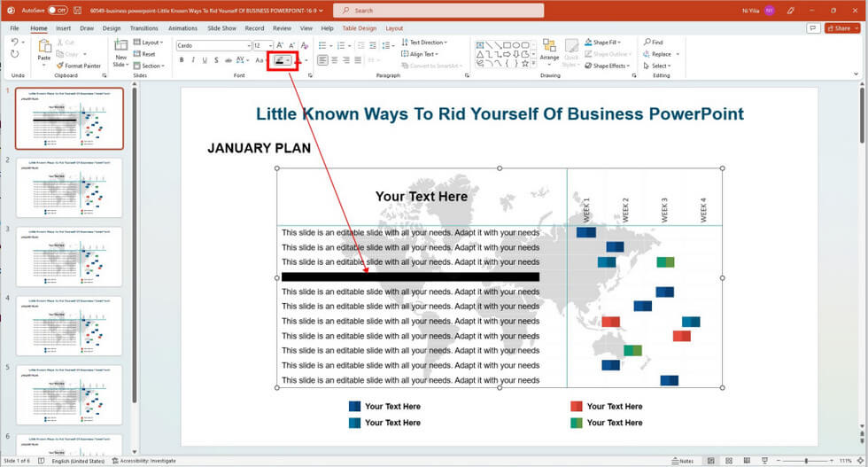
Task: Select the Rectangle shape in gallery
Action: 507,45
